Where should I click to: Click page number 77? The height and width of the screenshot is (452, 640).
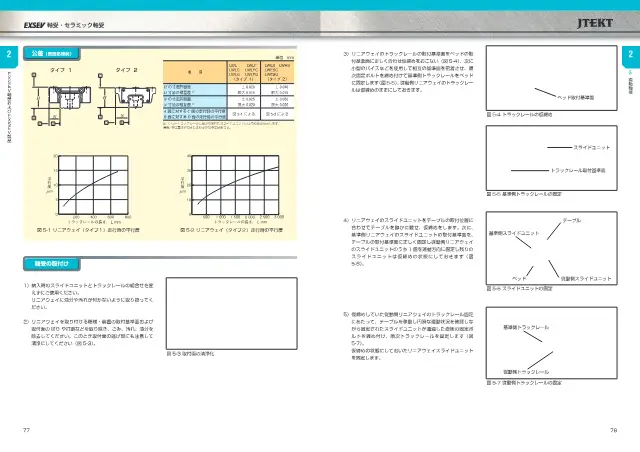point(27,430)
